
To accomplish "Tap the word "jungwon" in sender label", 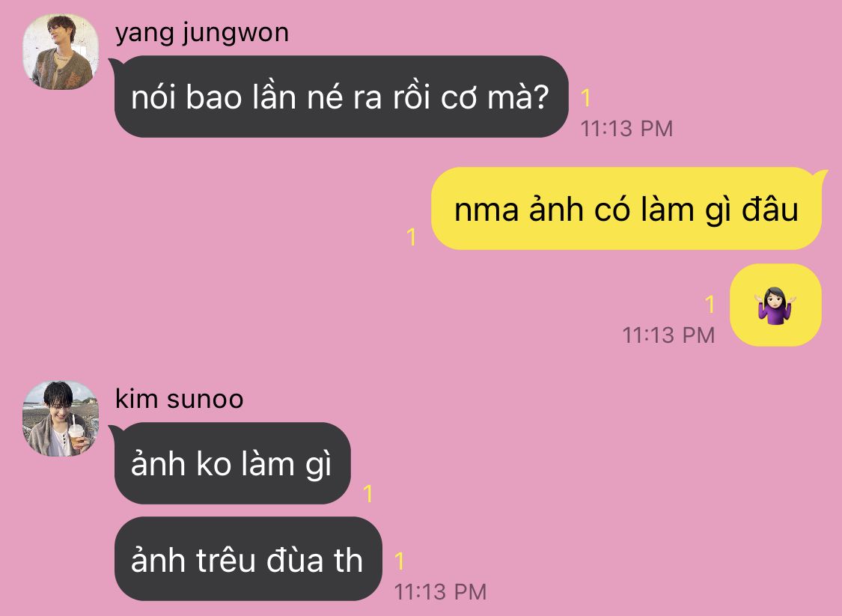I will coord(235,34).
